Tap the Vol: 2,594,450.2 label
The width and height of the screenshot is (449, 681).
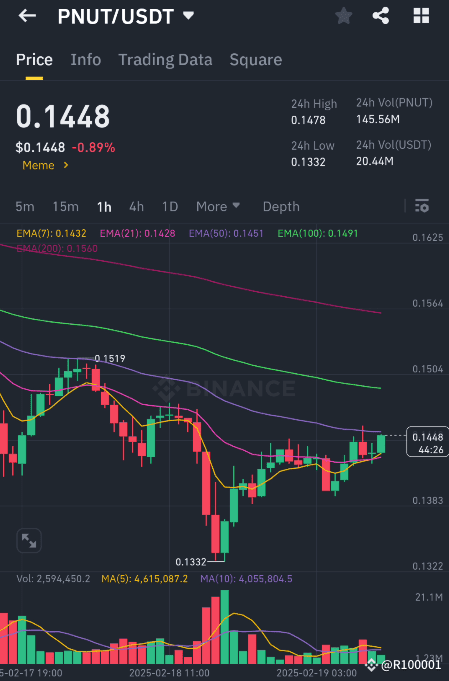(x=53, y=579)
